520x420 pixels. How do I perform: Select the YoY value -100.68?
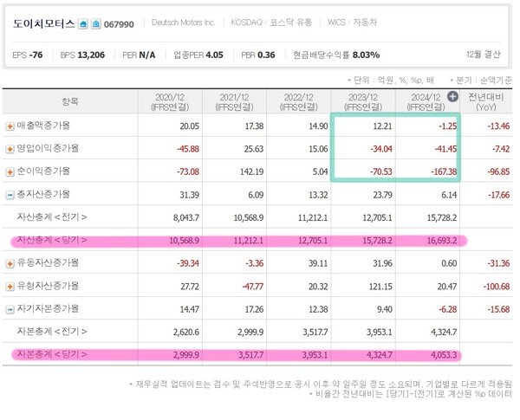click(x=497, y=287)
